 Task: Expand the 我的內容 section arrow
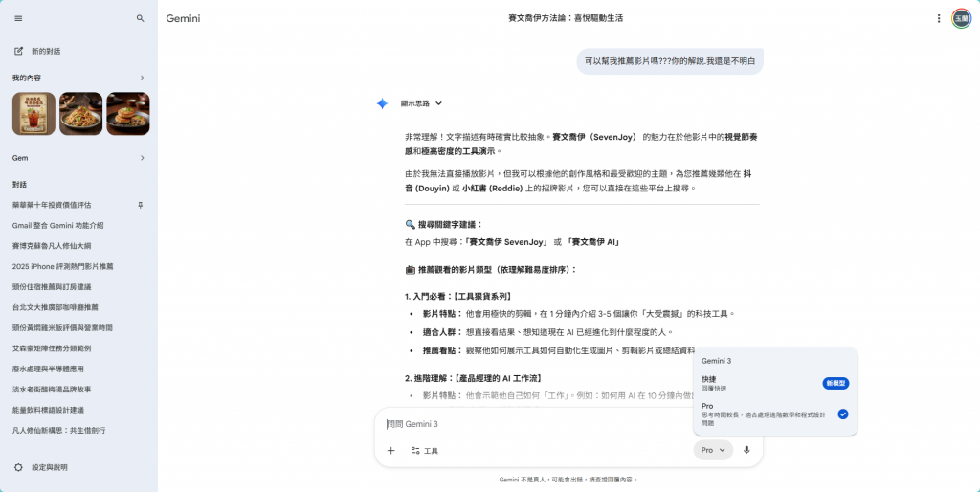pos(142,78)
